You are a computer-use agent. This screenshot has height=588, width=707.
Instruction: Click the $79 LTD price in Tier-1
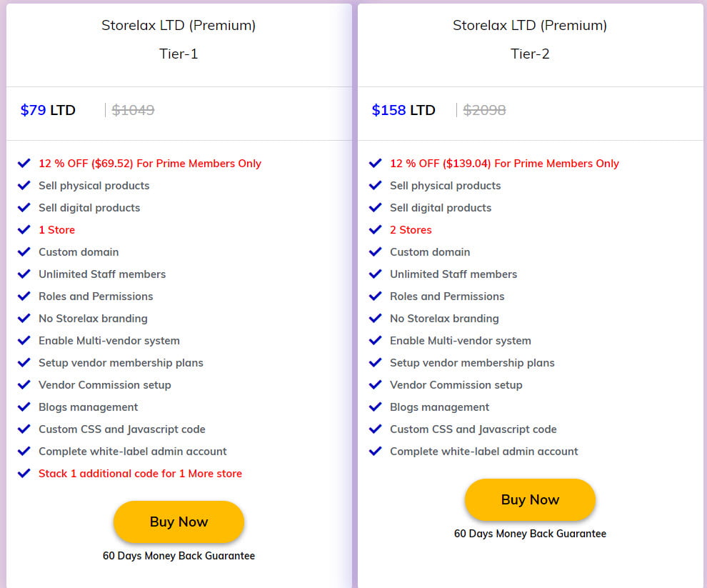coord(48,110)
